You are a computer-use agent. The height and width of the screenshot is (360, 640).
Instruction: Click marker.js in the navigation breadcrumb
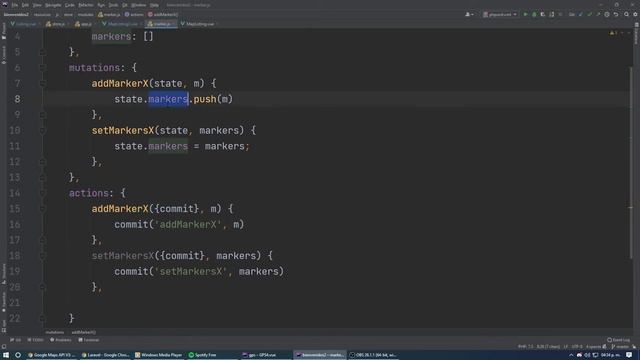tap(109, 14)
